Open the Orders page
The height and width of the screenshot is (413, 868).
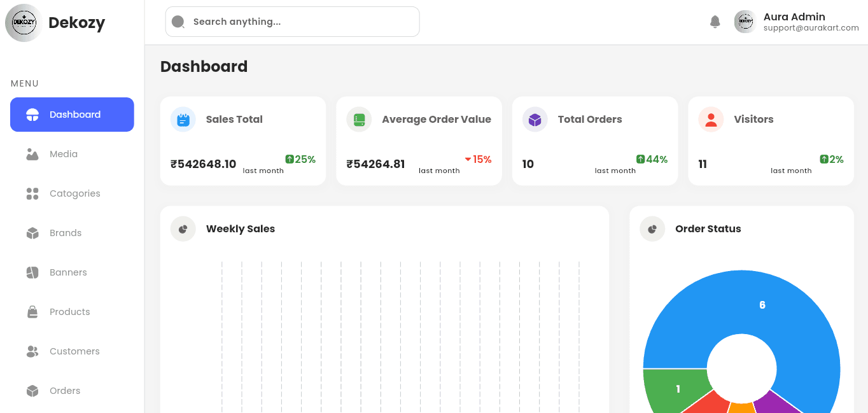tap(72, 391)
